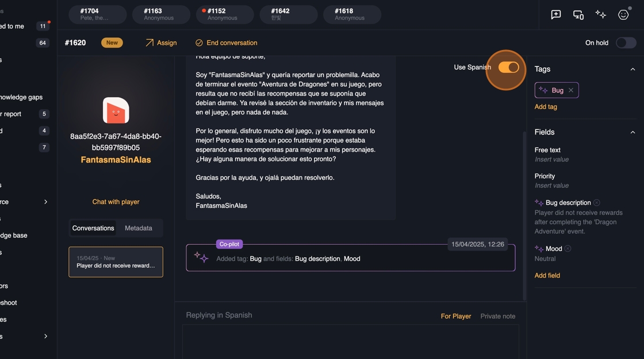Screen dimensions: 644x359
Task: Switch to the Private note tab
Action: click(x=497, y=316)
